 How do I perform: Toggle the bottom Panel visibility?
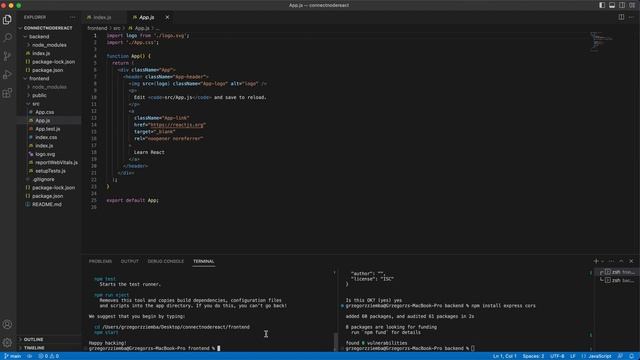[x=612, y=5]
